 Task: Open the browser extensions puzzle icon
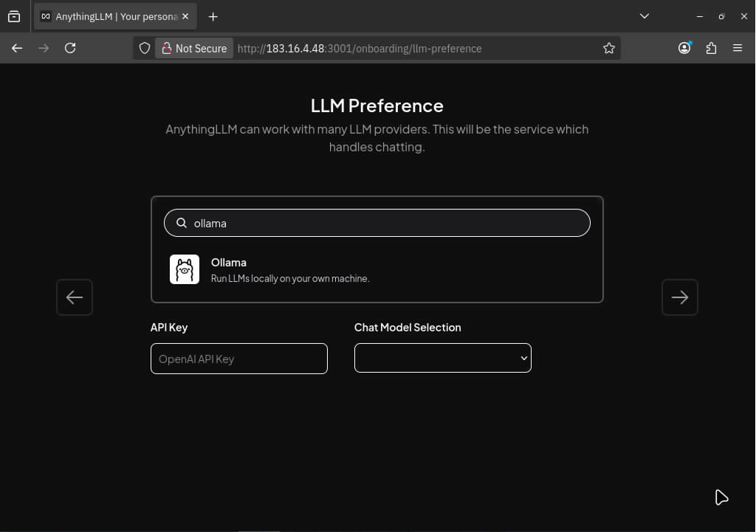coord(711,48)
